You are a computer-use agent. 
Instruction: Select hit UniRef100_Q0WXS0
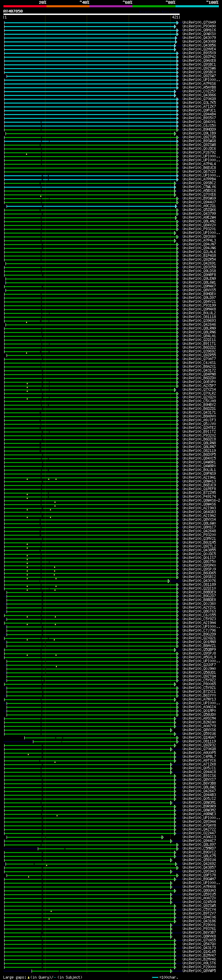199,34
